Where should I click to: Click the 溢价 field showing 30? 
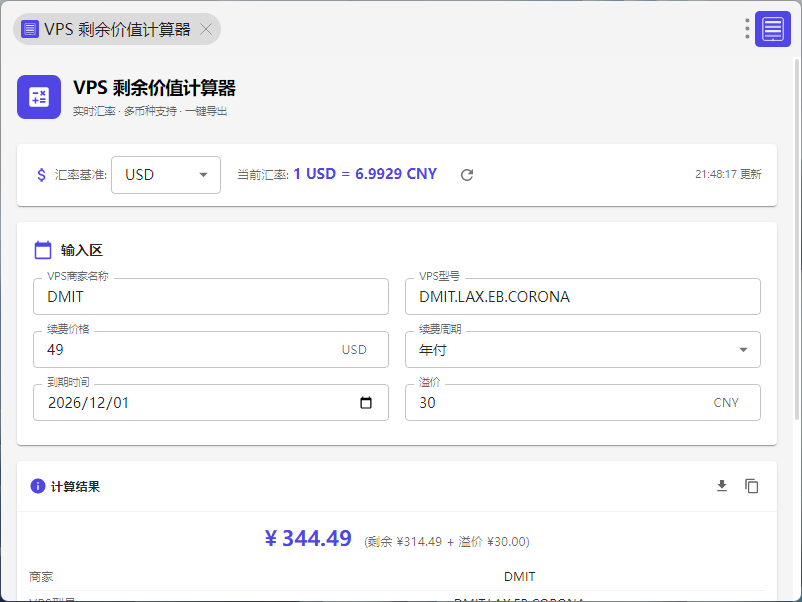point(560,403)
